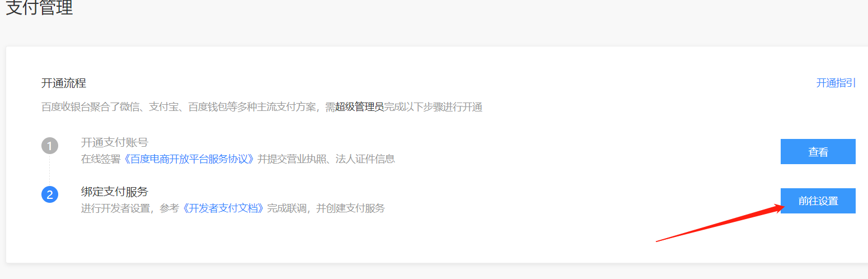
Task: Click the 百度收银台聚合了微信 intro description
Action: 262,107
